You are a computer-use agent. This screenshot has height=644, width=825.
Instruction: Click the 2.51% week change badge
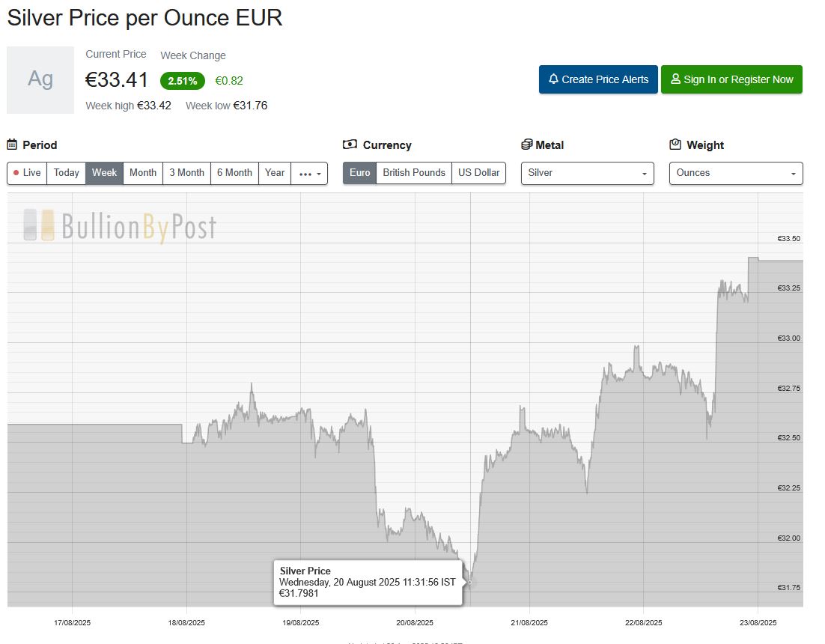(183, 81)
